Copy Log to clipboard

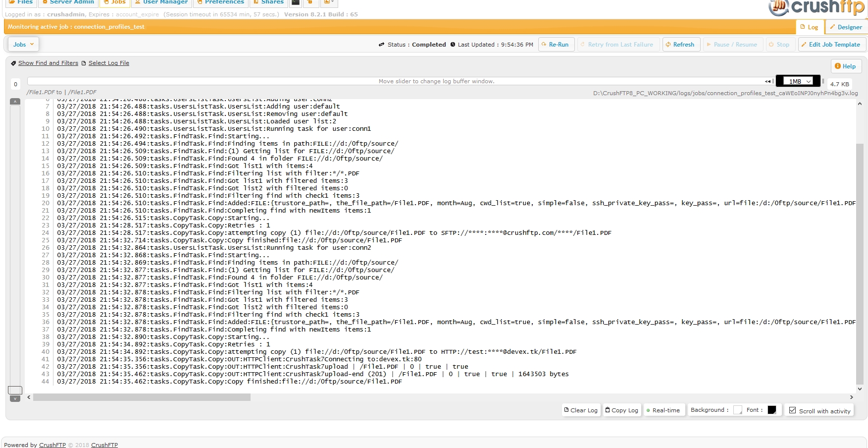(621, 410)
